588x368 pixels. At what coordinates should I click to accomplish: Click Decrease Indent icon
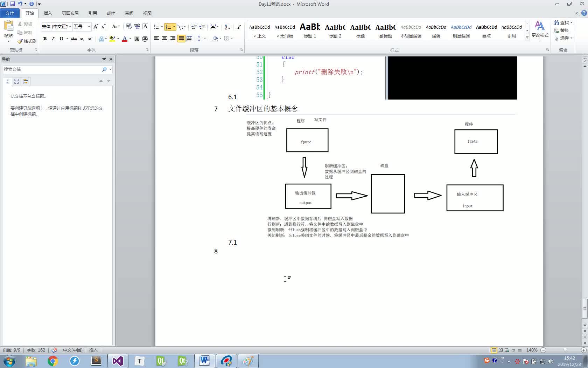point(194,27)
